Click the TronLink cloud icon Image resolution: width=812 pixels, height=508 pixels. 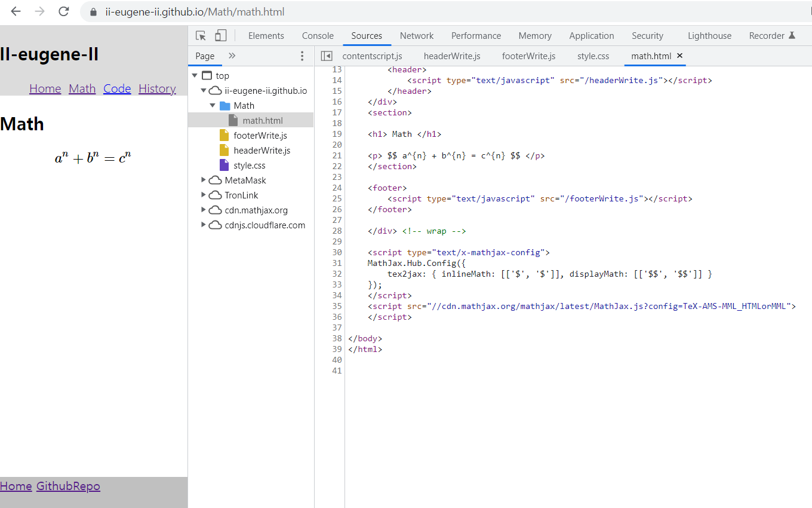215,195
